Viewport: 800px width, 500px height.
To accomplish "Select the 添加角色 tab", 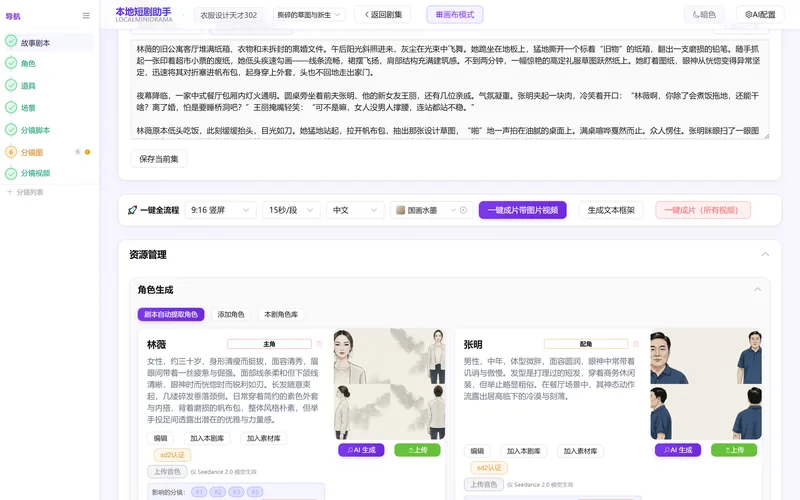I will click(x=231, y=314).
